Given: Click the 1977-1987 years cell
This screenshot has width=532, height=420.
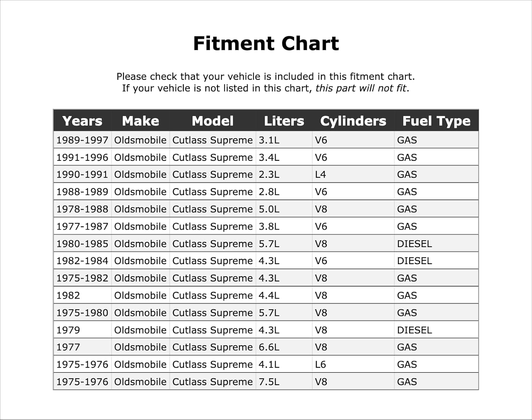Looking at the screenshot, I should (x=82, y=227).
